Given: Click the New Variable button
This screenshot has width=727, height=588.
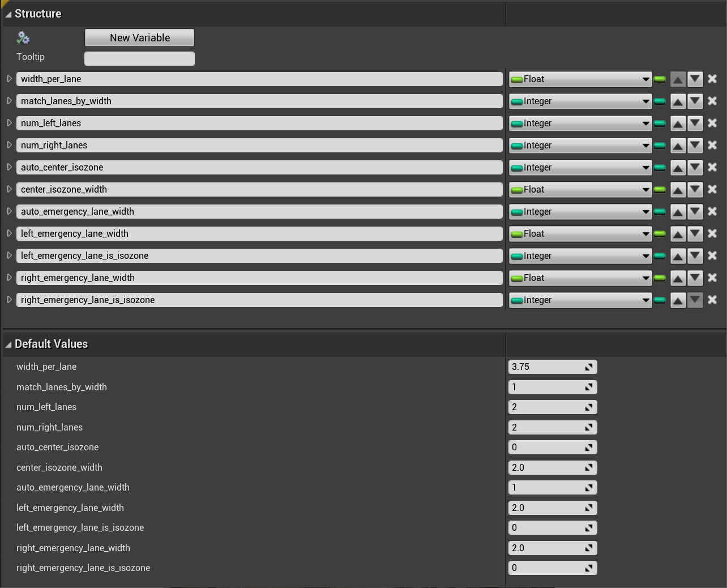Looking at the screenshot, I should pos(139,38).
